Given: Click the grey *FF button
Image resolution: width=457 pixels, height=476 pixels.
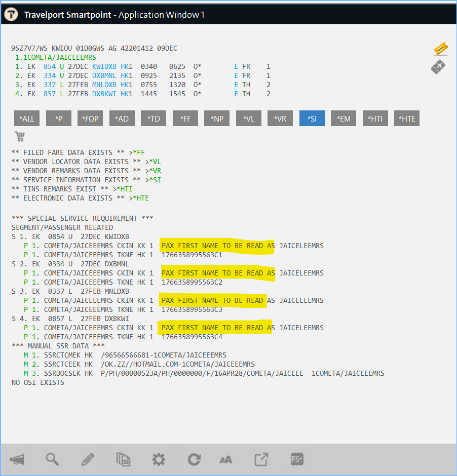Looking at the screenshot, I should (185, 118).
